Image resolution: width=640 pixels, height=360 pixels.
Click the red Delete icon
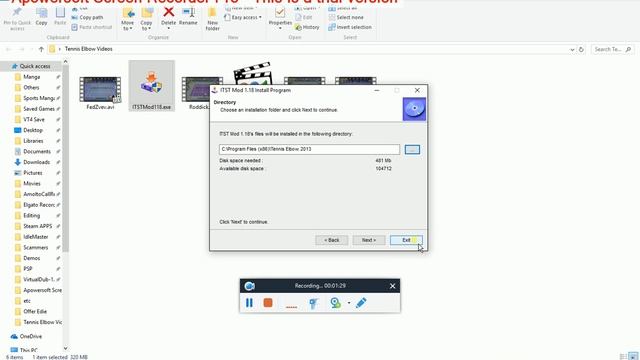coord(169,12)
